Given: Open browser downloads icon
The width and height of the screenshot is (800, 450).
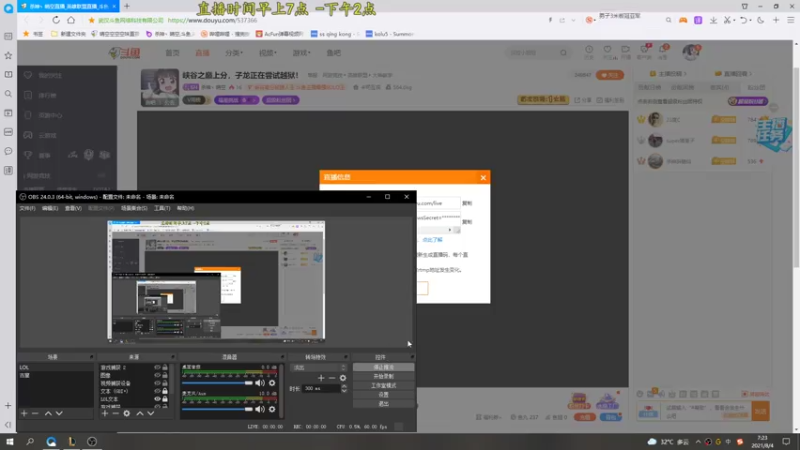Looking at the screenshot, I should click(x=713, y=20).
